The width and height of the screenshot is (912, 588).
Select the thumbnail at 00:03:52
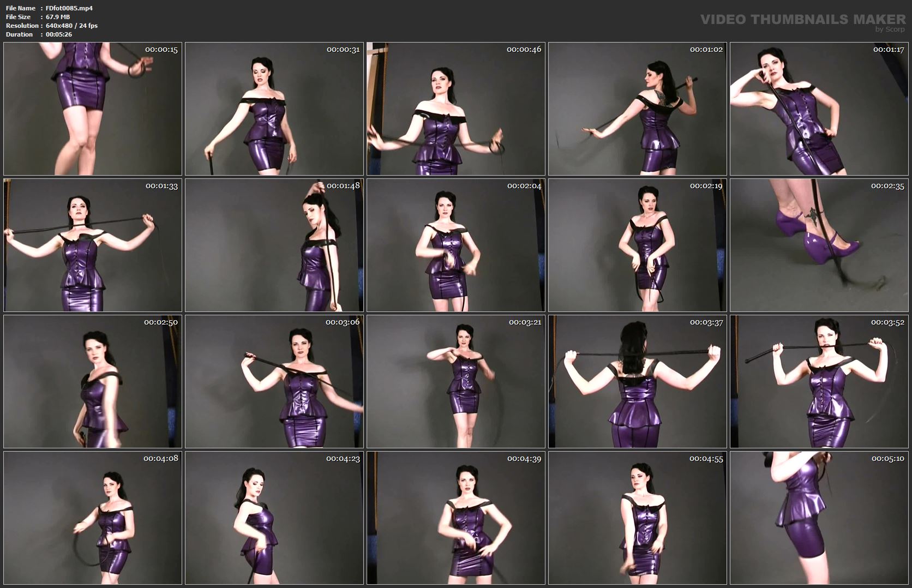click(819, 381)
